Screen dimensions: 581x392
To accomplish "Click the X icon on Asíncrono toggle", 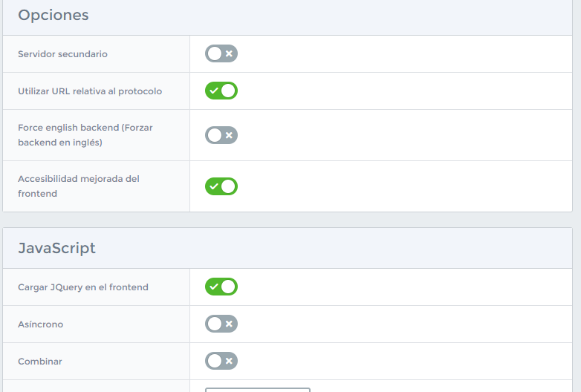I will point(229,324).
